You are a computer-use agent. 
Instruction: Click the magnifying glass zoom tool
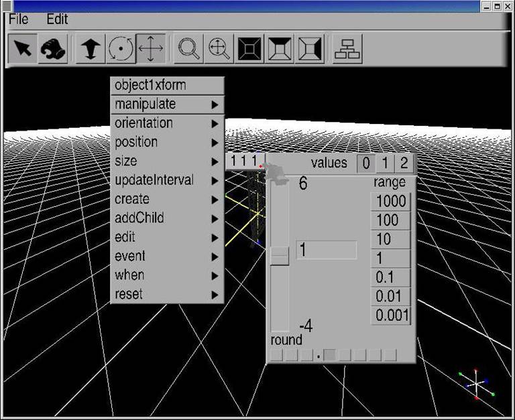(188, 48)
